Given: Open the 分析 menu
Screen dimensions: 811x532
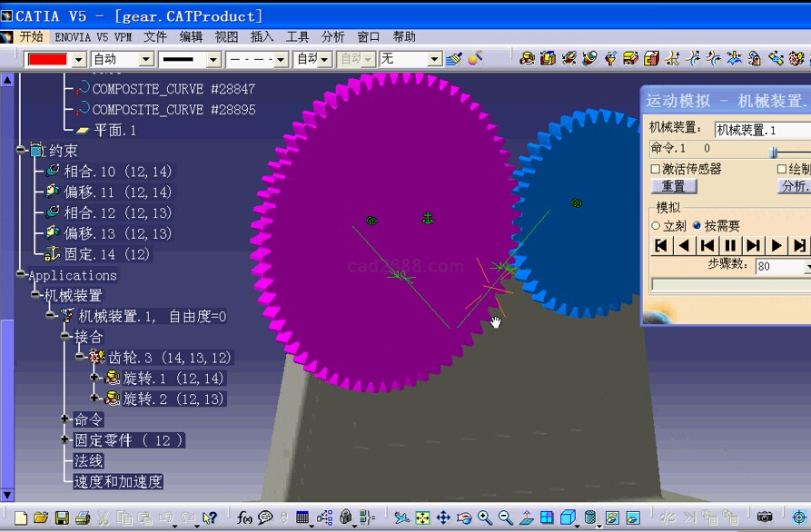Looking at the screenshot, I should (332, 37).
